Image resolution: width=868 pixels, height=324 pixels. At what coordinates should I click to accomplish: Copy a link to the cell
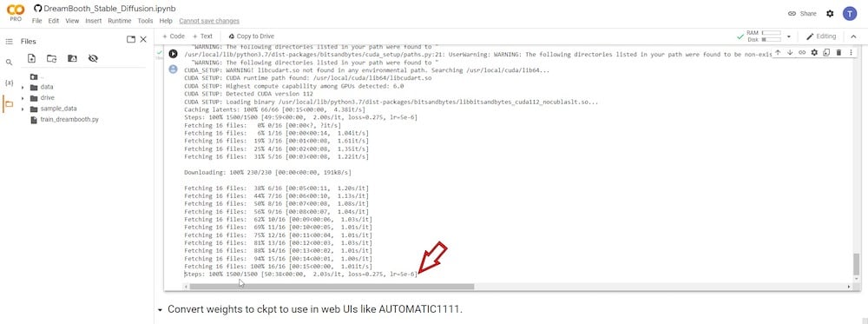tap(802, 53)
